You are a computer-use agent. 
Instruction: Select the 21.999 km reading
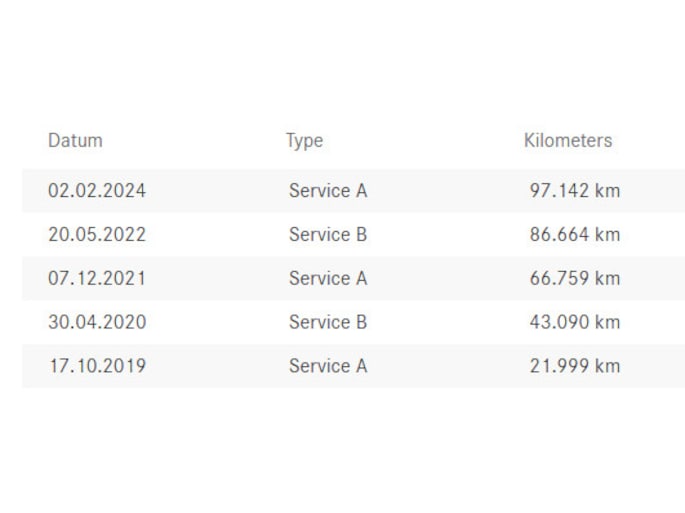point(575,366)
